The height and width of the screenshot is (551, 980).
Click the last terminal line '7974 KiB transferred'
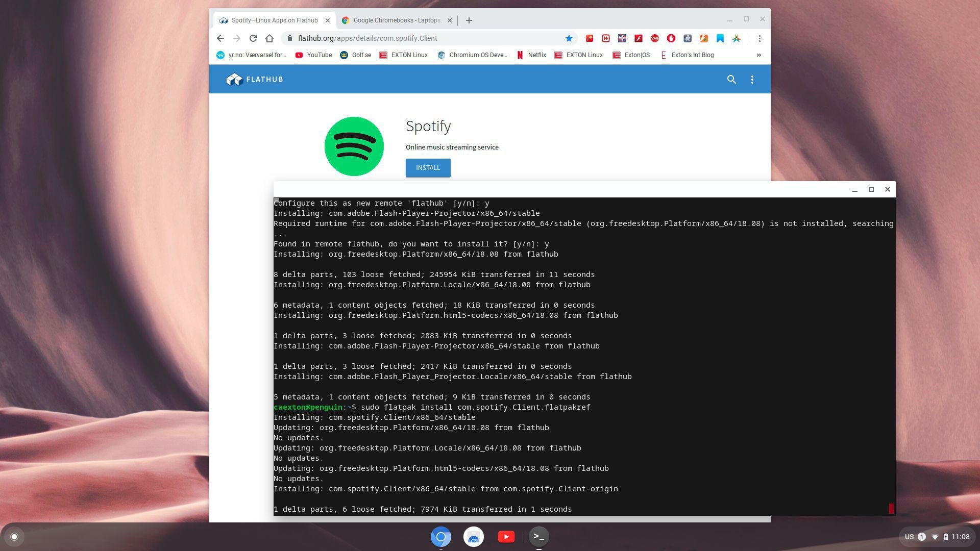[423, 509]
